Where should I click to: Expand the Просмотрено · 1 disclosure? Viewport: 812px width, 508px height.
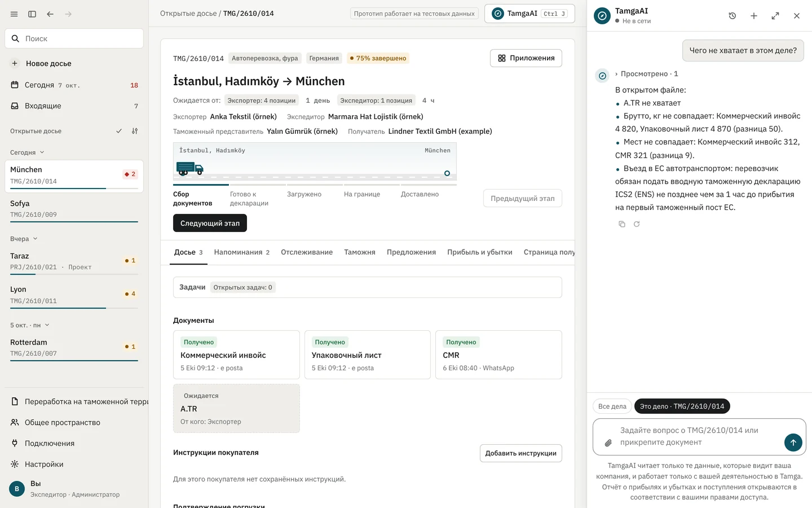pos(646,74)
